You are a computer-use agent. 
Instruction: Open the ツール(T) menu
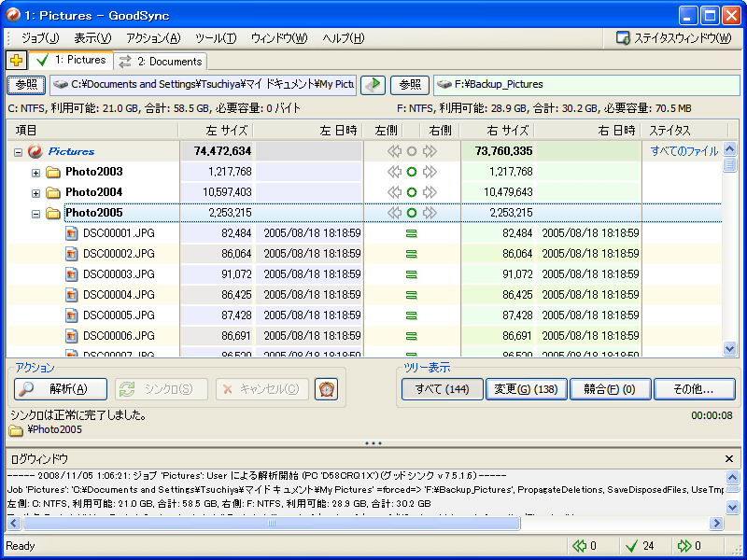216,38
